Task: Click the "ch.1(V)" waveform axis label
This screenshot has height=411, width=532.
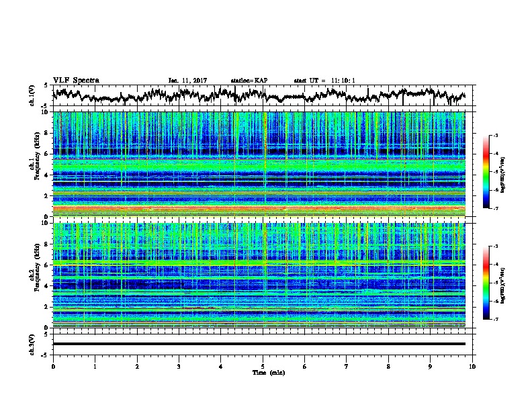Action: click(32, 95)
